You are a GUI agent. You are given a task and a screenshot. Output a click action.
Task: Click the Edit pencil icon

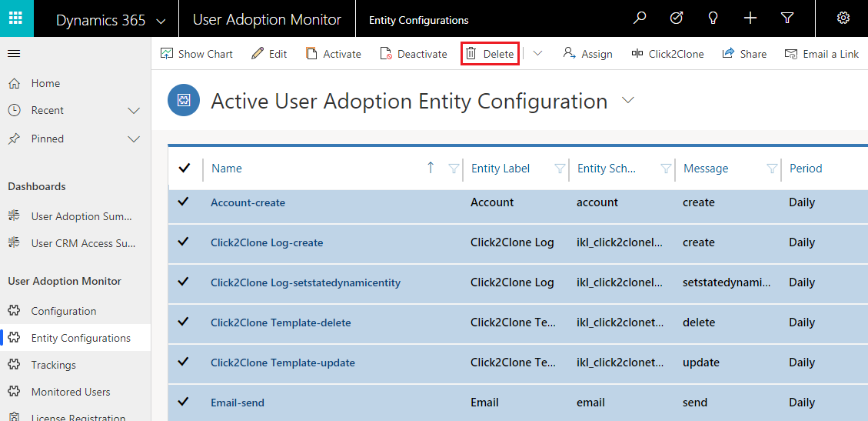(x=258, y=54)
